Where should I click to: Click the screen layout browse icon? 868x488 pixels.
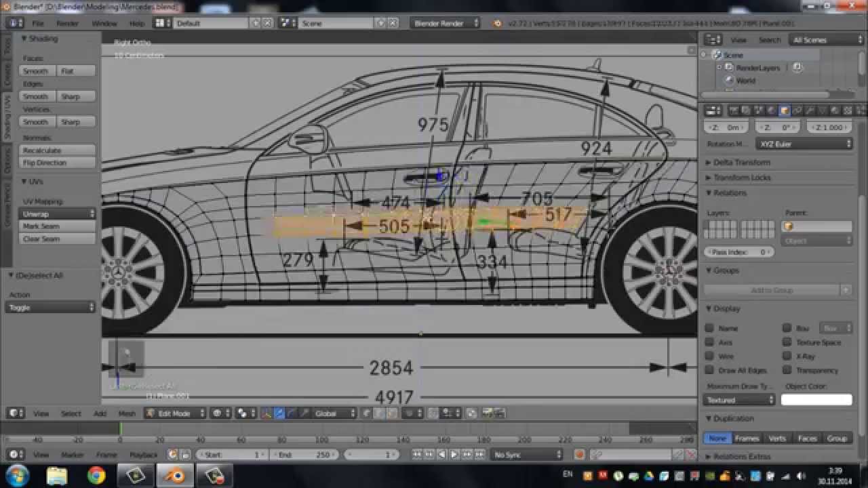pyautogui.click(x=163, y=23)
